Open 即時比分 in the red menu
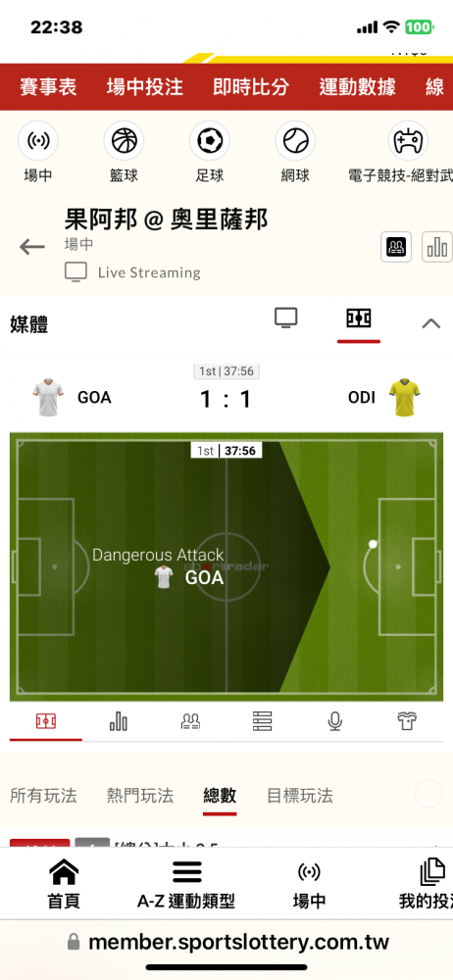 tap(251, 87)
